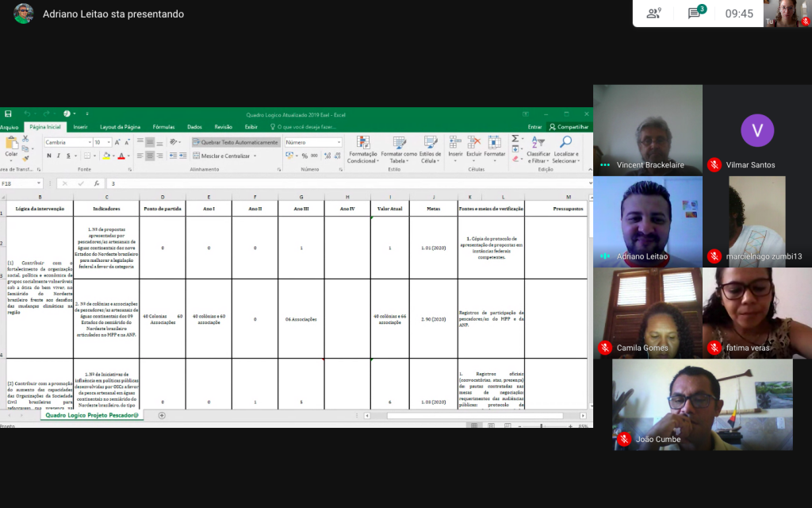Expand the Número format dropdown
812x508 pixels.
[339, 143]
